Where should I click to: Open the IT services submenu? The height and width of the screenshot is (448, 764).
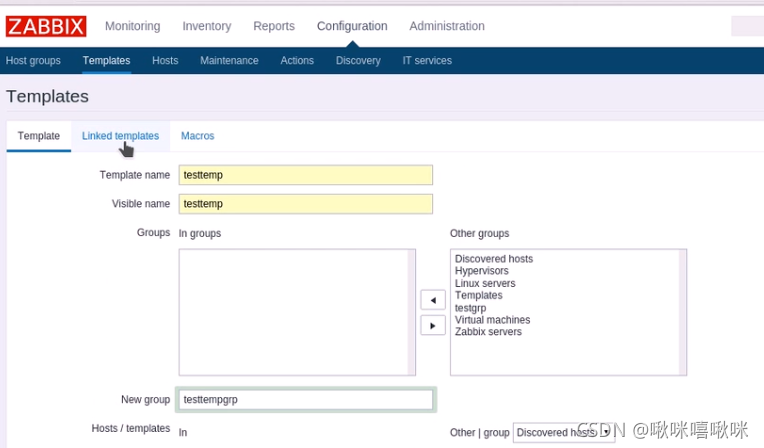pos(427,60)
